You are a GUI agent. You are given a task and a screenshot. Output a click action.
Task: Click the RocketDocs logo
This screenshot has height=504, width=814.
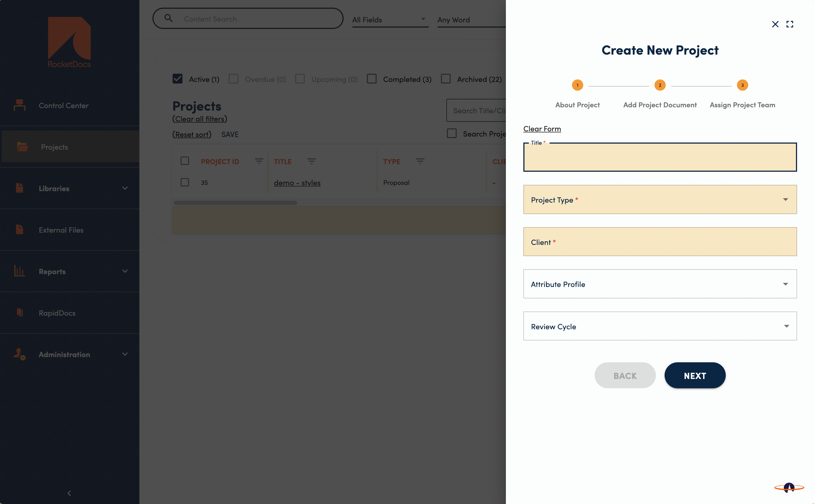point(69,42)
